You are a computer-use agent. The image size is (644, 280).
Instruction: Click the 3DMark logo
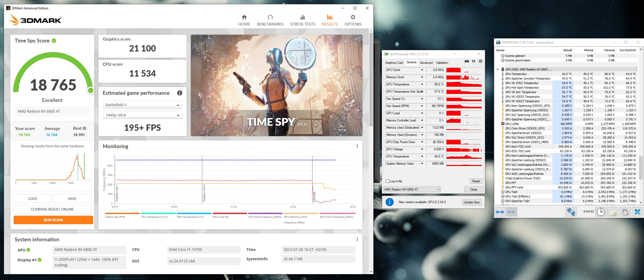tap(35, 20)
